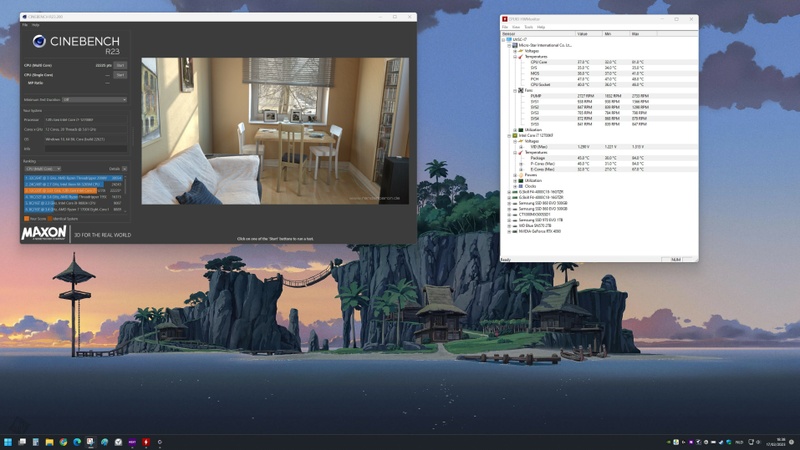The image size is (800, 450).
Task: Click the fan icon beside Fans
Action: 521,90
